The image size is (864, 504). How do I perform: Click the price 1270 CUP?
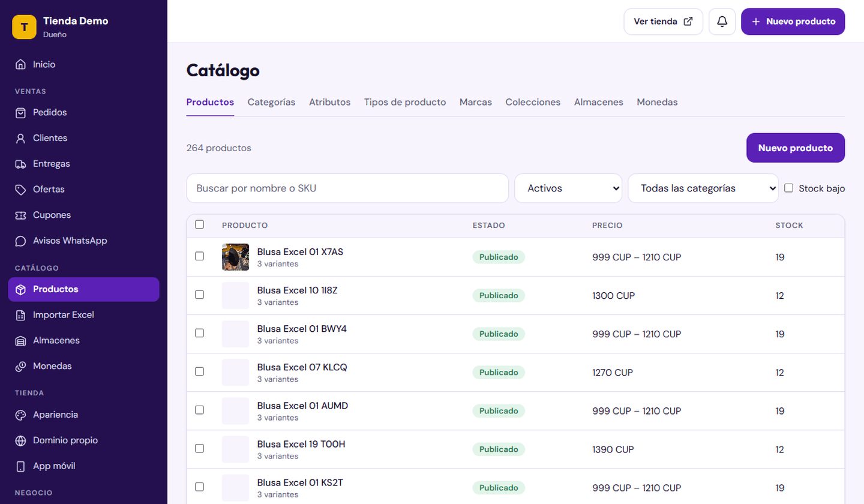613,373
